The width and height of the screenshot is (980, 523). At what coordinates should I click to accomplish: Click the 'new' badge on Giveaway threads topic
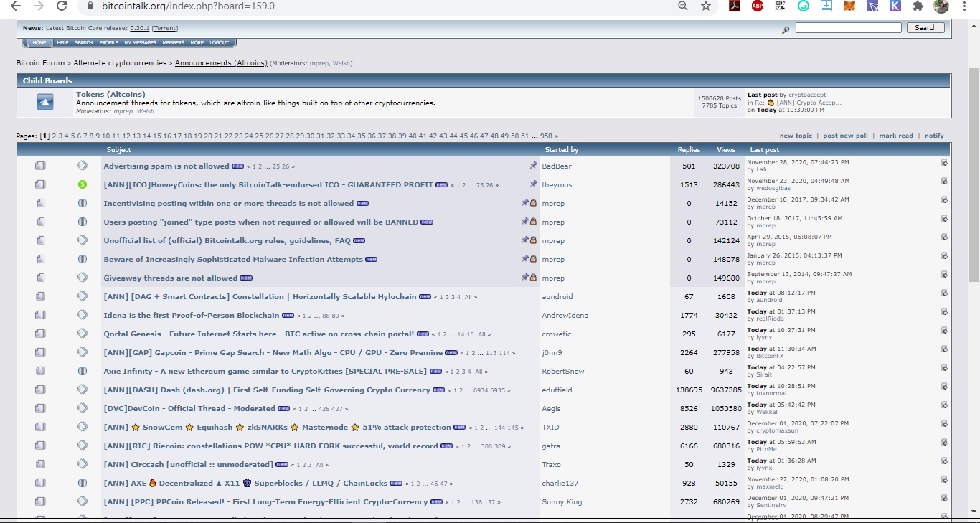coord(246,278)
